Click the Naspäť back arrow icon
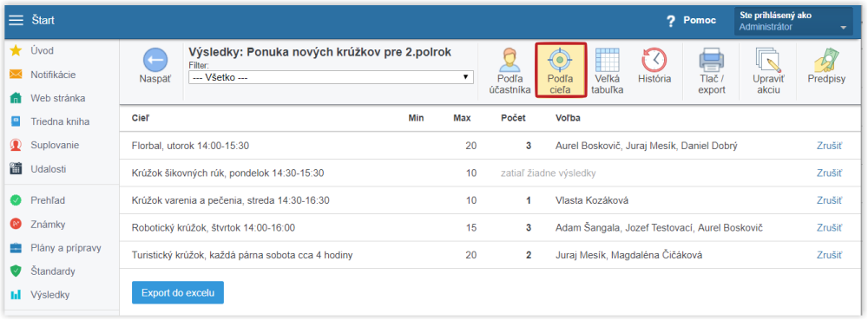Screen dimensions: 868x320 pos(155,60)
